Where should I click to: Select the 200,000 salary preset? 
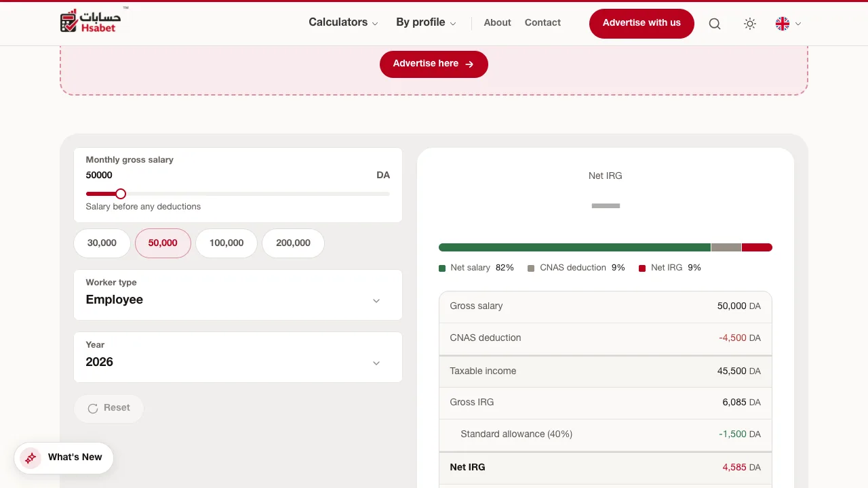[x=293, y=243]
